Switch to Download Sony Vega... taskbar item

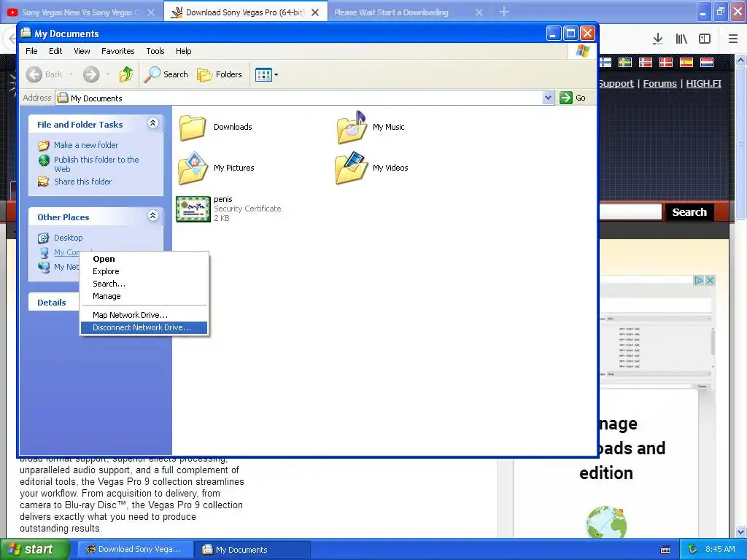tap(135, 550)
